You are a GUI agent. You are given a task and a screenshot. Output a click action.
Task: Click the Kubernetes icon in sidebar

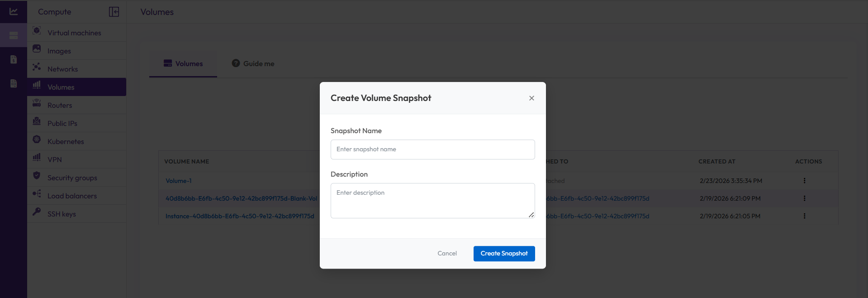tap(37, 140)
